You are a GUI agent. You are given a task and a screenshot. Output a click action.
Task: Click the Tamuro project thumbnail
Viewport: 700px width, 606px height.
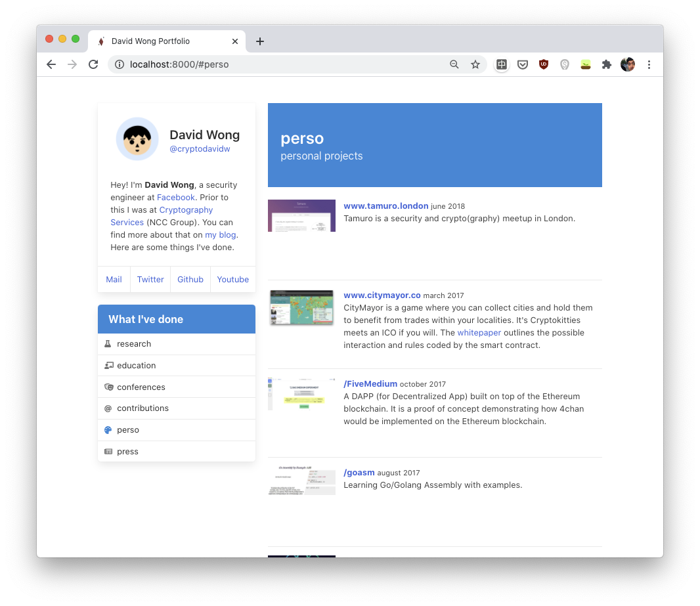pos(301,215)
